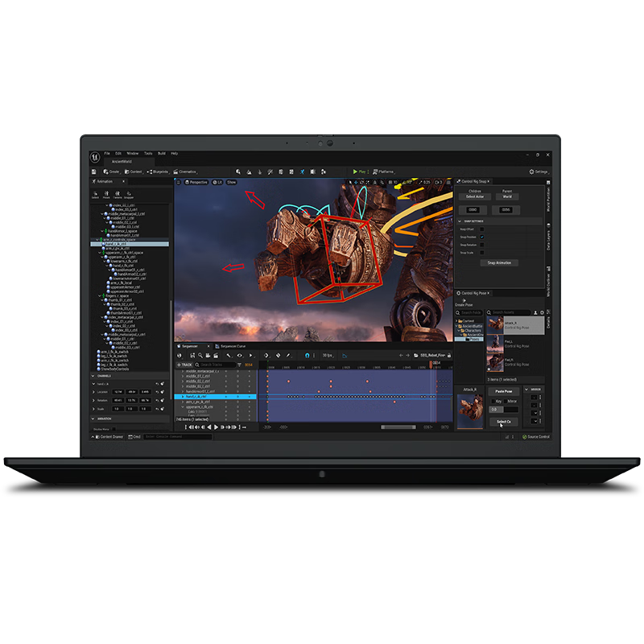Click the sequence lock icon
The width and height of the screenshot is (644, 644).
(449, 355)
